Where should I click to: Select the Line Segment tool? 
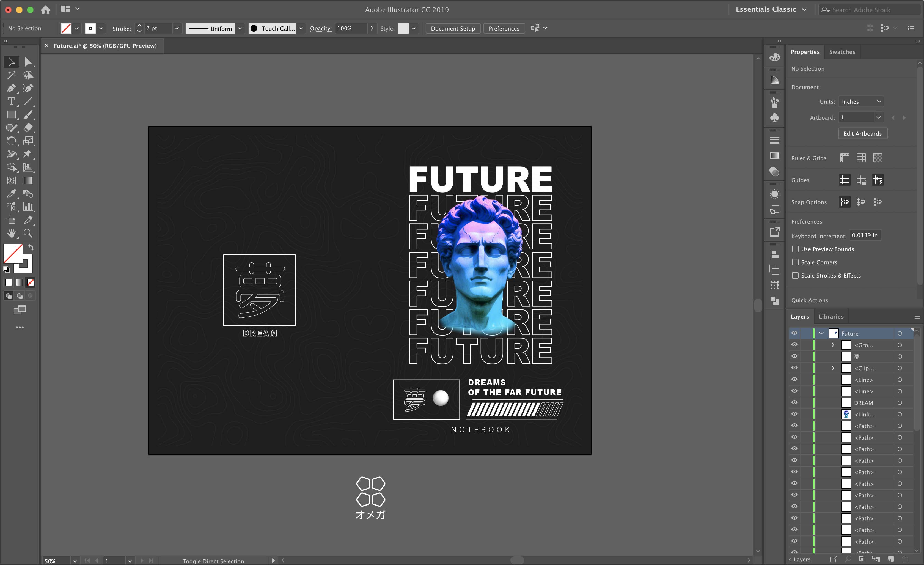point(28,101)
